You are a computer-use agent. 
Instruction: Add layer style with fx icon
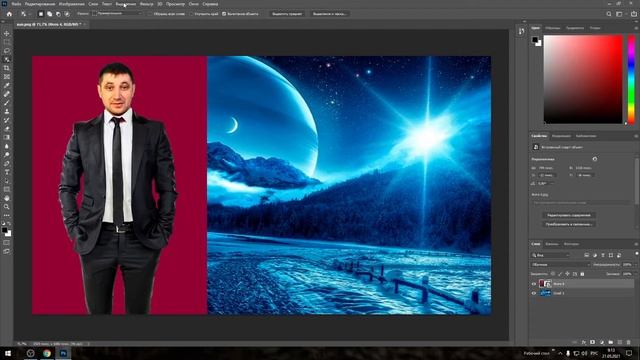pyautogui.click(x=584, y=342)
